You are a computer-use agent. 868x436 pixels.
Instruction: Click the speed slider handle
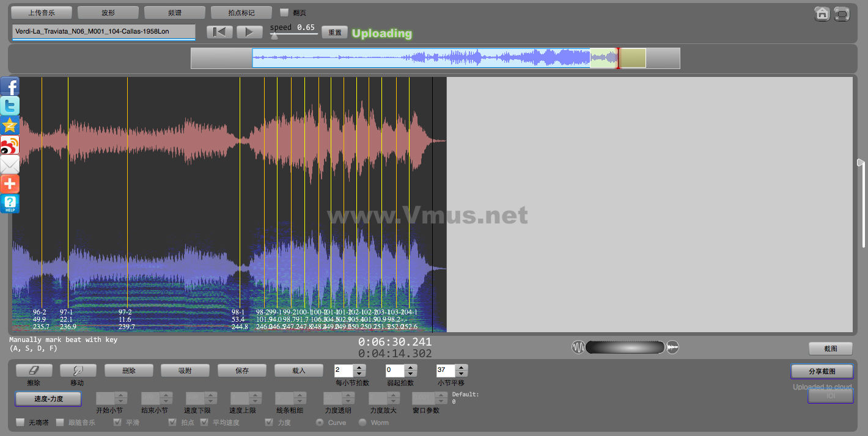click(x=274, y=36)
